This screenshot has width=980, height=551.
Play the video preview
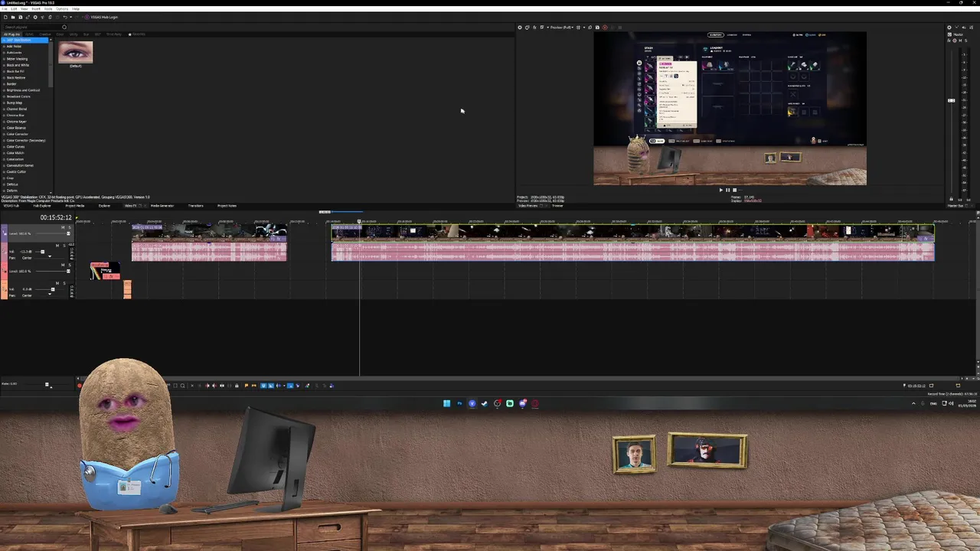click(720, 190)
